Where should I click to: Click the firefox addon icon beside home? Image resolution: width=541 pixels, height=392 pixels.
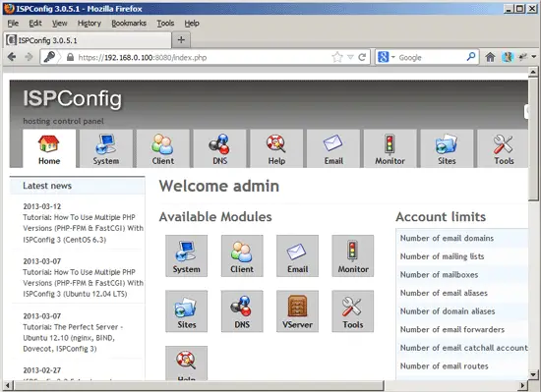507,57
